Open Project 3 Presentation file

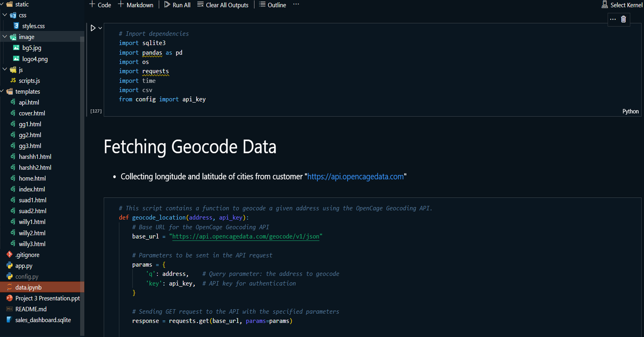[47, 298]
